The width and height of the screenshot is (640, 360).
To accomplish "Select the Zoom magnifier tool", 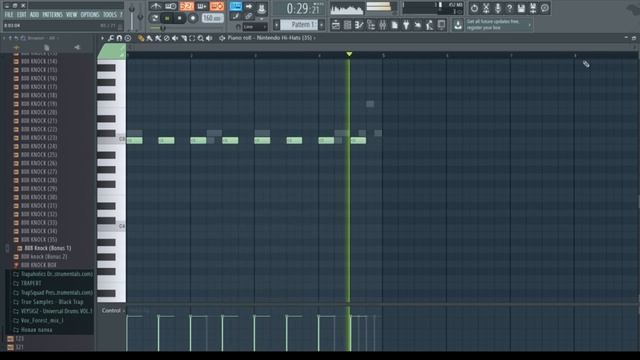I will point(200,38).
